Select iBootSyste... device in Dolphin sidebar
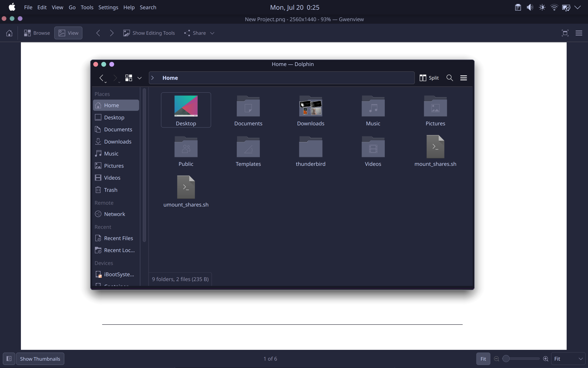This screenshot has height=368, width=588. [x=116, y=274]
